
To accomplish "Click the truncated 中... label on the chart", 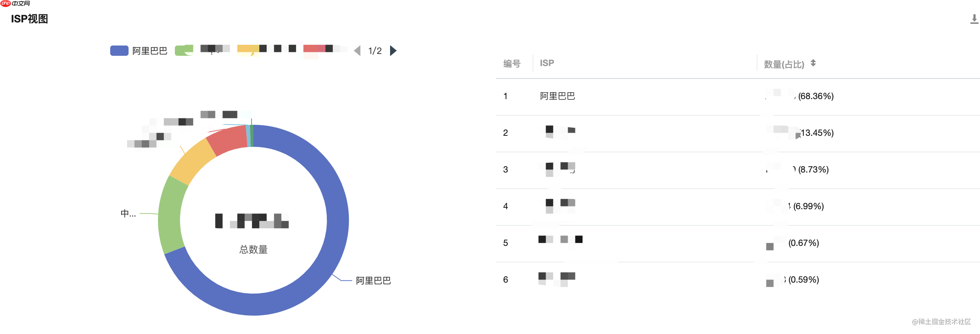I will [128, 214].
